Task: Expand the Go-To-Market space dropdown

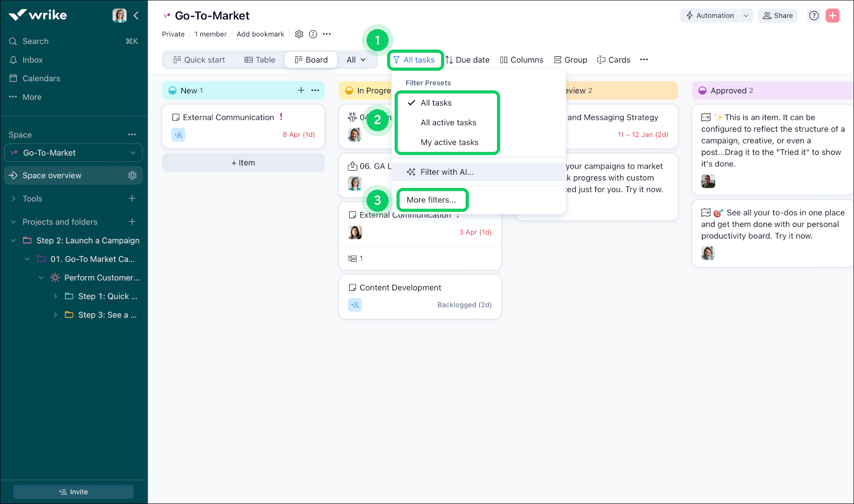Action: pyautogui.click(x=132, y=153)
